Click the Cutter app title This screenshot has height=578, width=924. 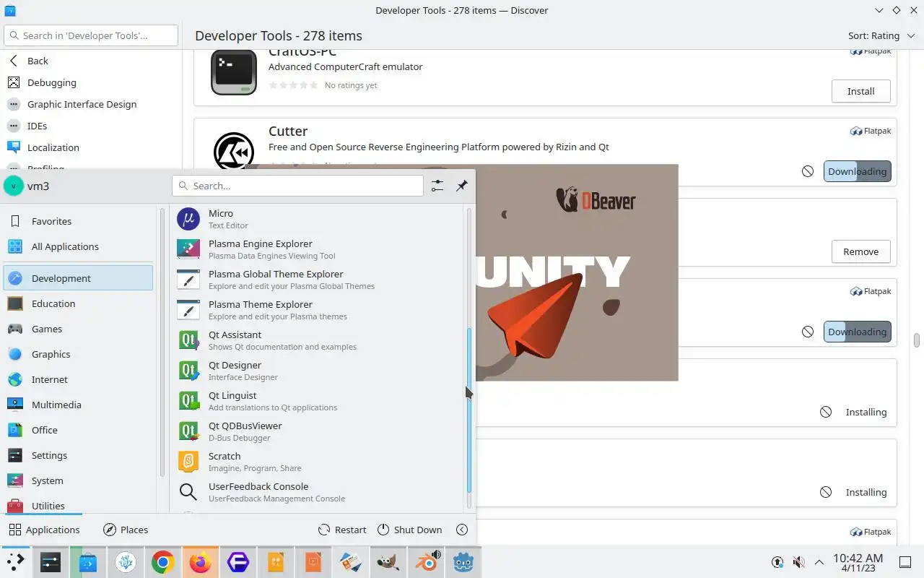coord(288,131)
